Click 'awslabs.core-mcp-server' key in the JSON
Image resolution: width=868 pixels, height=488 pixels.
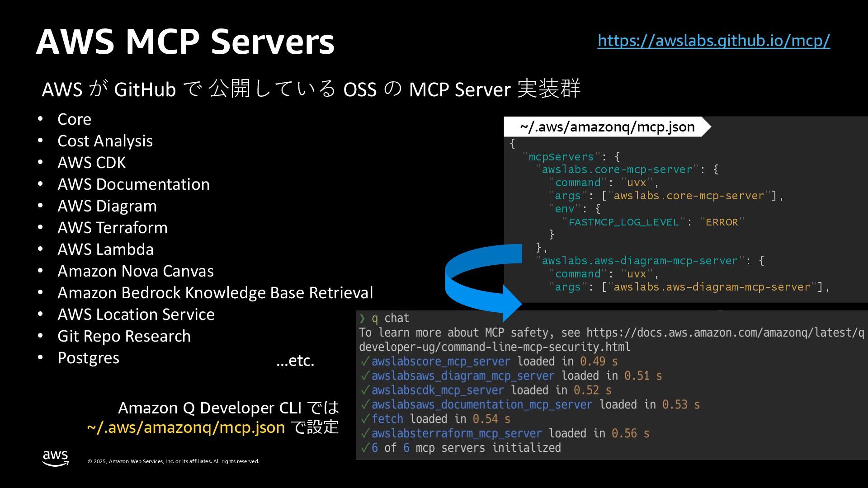click(x=617, y=170)
